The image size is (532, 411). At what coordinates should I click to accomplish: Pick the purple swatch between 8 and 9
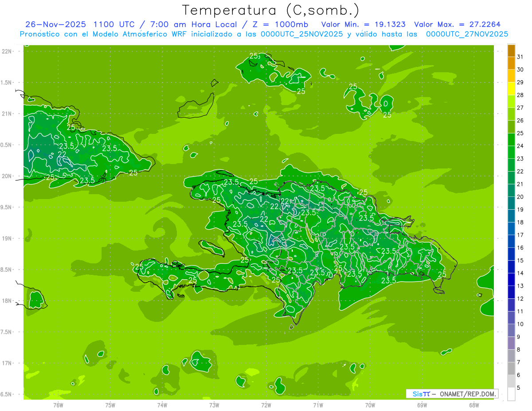pyautogui.click(x=511, y=343)
